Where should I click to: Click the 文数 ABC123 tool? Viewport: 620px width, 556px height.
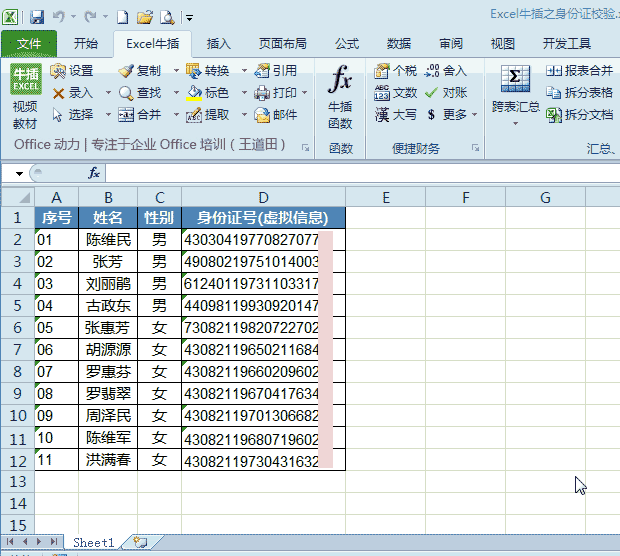coord(395,93)
